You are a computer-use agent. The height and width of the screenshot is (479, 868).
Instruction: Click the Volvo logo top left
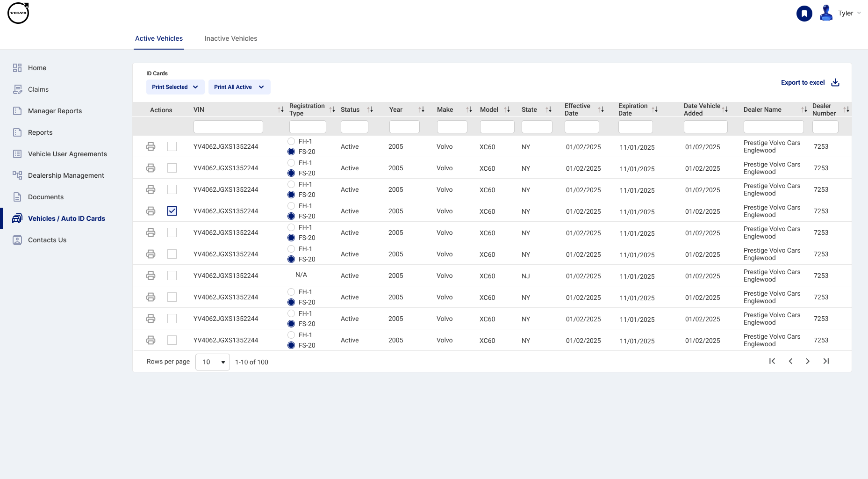18,13
